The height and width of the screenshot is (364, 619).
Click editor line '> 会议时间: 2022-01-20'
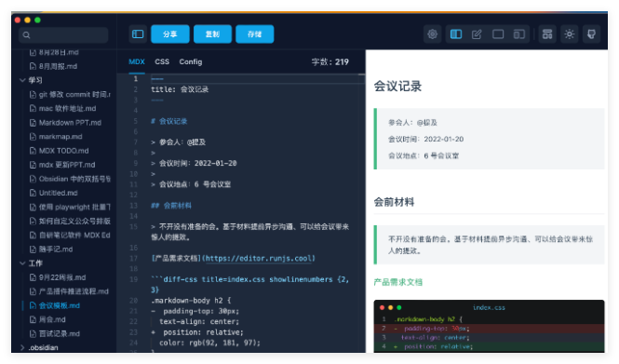[194, 163]
